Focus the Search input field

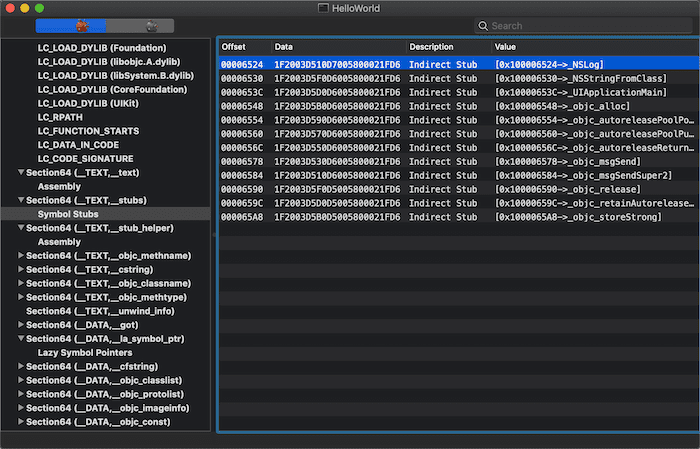click(x=583, y=26)
